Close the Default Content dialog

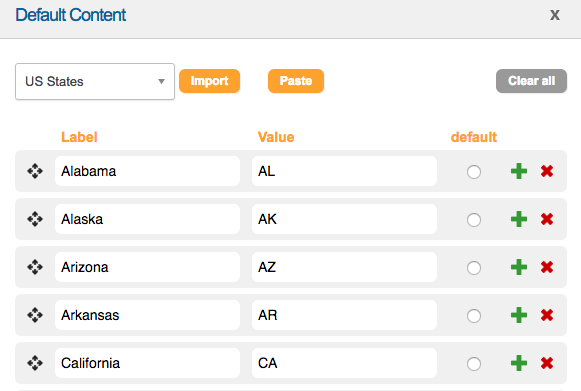pos(555,15)
